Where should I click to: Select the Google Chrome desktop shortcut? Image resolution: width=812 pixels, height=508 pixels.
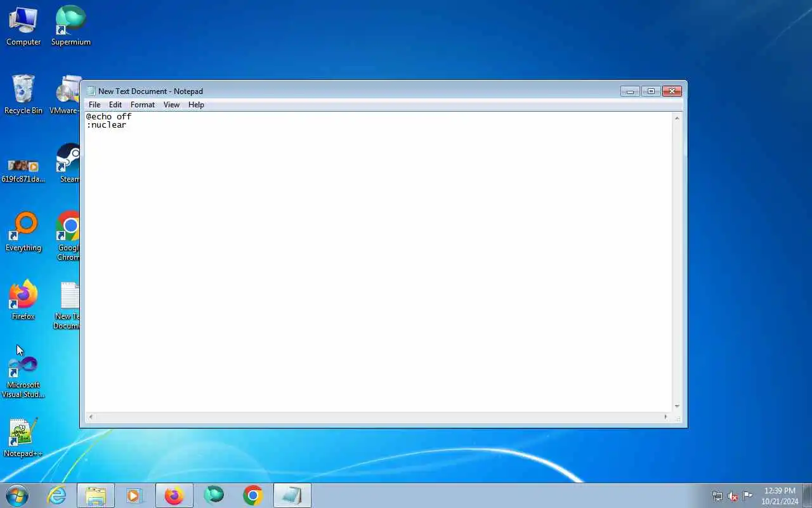[69, 236]
